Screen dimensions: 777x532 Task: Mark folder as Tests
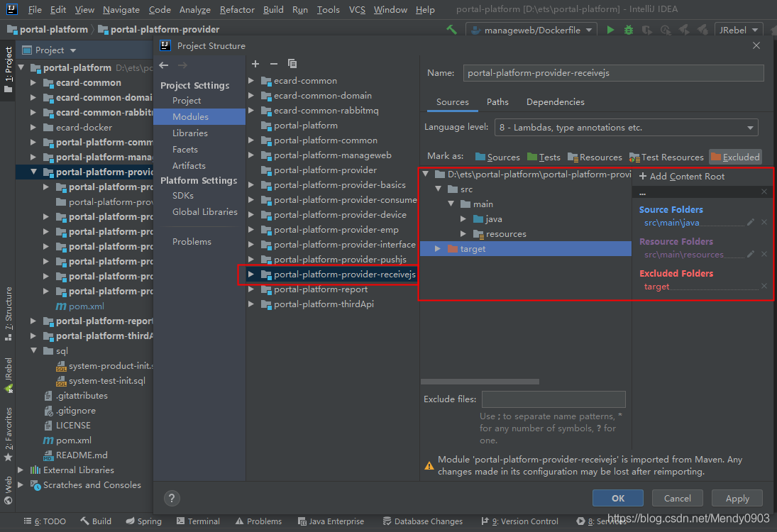pyautogui.click(x=544, y=157)
